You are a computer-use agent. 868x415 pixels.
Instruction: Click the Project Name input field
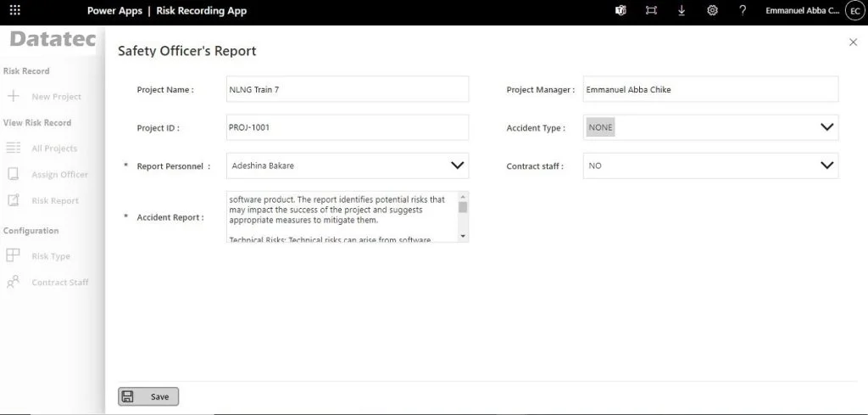click(x=347, y=89)
